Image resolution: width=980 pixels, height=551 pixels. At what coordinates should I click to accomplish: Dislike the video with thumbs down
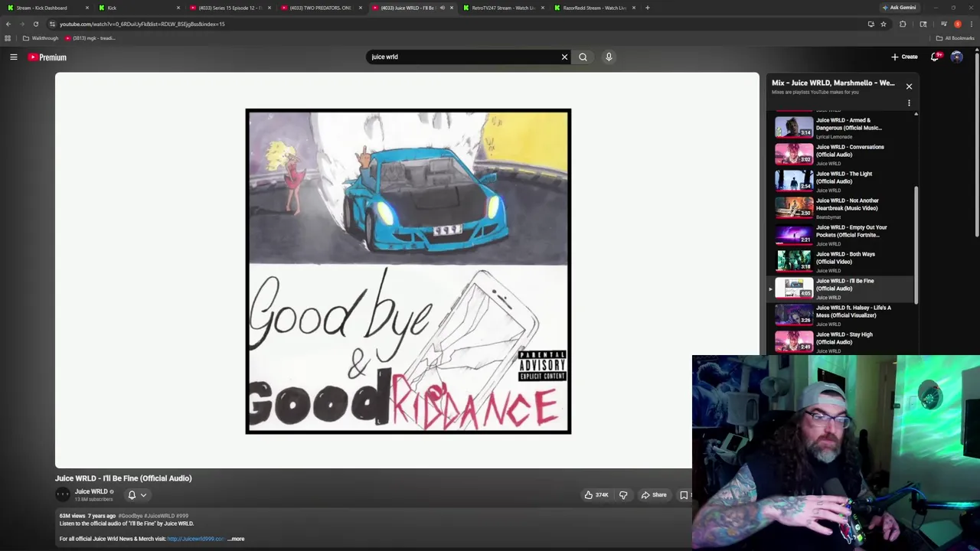pos(623,495)
